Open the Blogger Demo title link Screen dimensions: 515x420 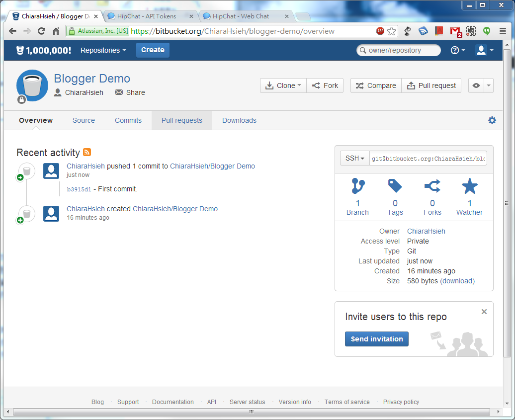(x=92, y=79)
